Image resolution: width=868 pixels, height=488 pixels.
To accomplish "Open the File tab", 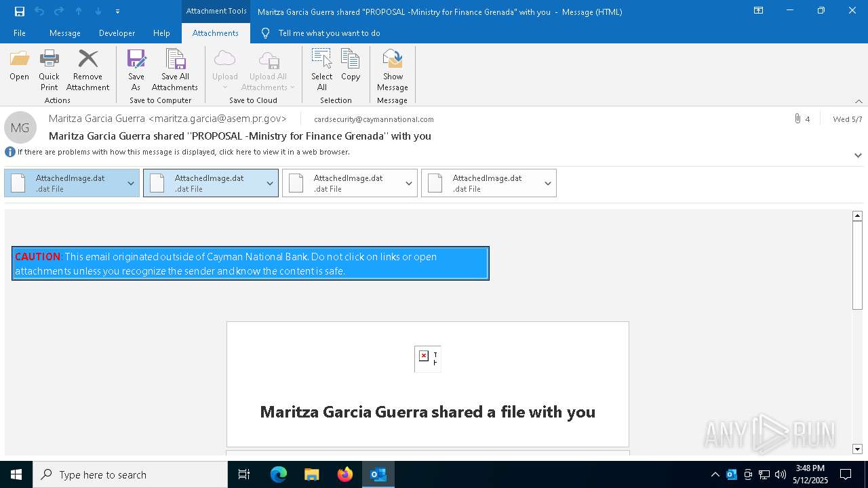I will (20, 33).
